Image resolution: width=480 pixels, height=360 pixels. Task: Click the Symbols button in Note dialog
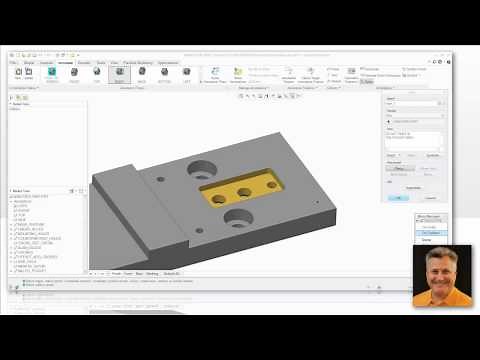(433, 156)
